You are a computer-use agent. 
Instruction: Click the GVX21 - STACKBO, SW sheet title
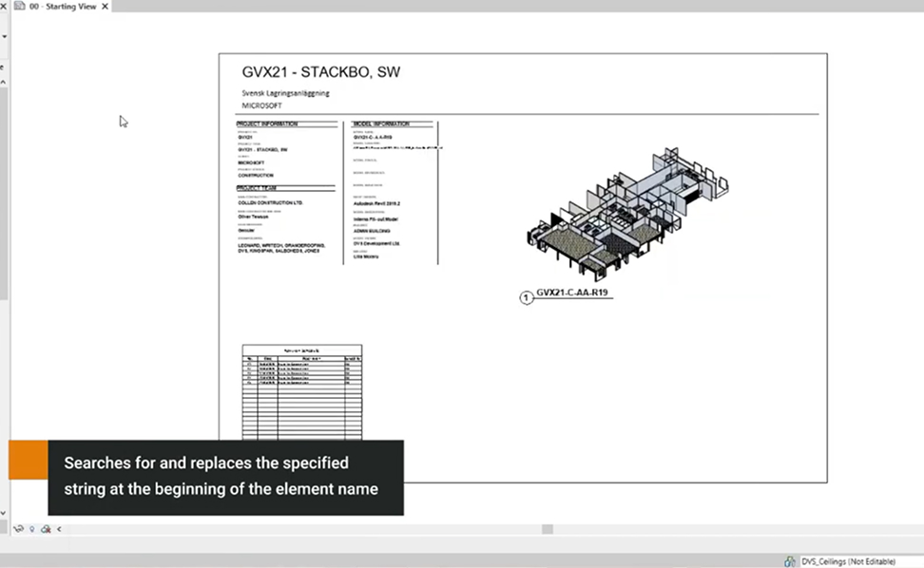click(x=321, y=72)
